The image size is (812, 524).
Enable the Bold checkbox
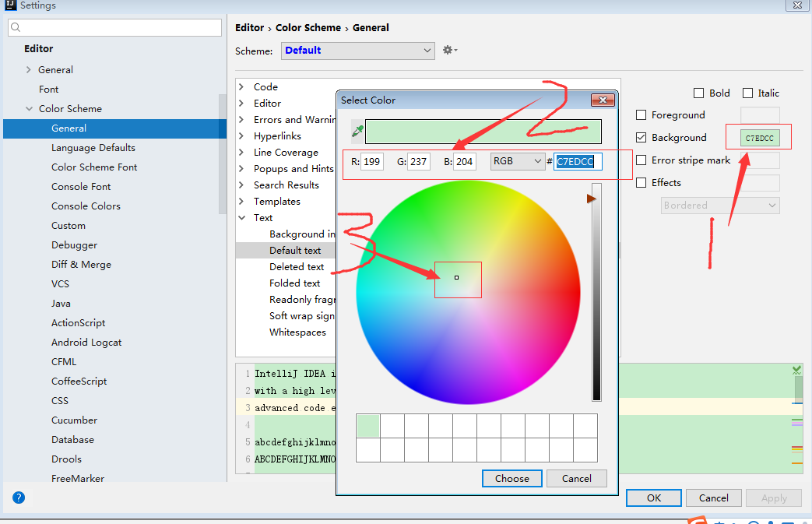click(698, 93)
